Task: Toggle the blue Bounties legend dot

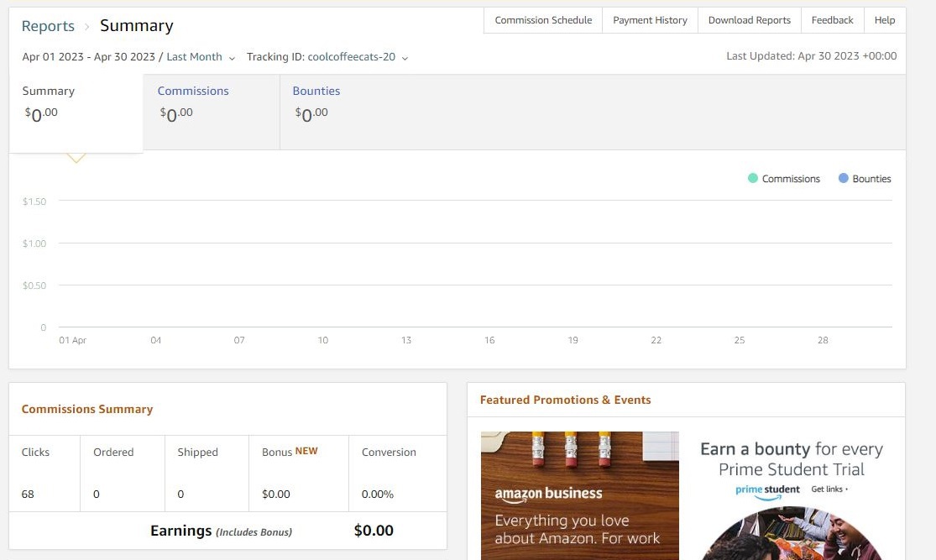Action: [x=843, y=178]
